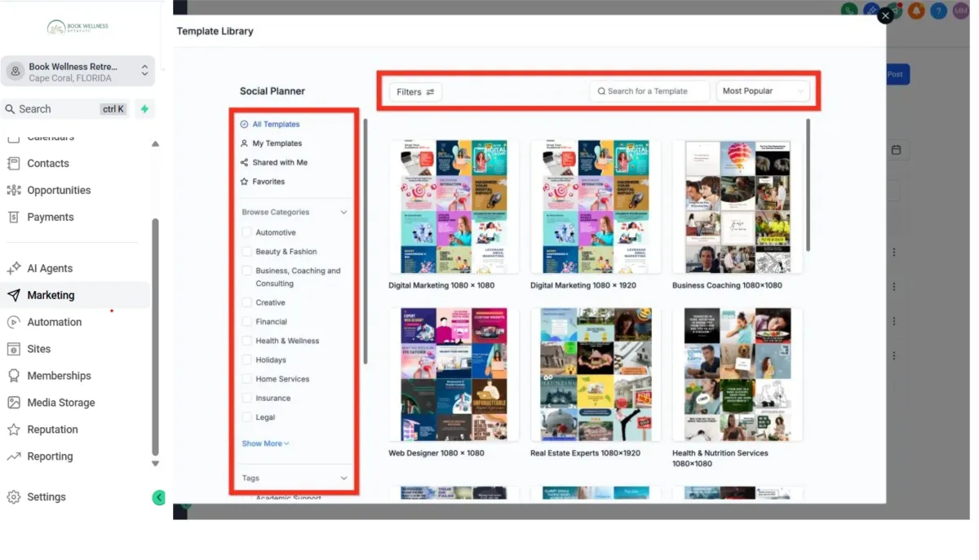The width and height of the screenshot is (979, 560).
Task: Check Business, Coaching and Consulting category
Action: pyautogui.click(x=247, y=271)
